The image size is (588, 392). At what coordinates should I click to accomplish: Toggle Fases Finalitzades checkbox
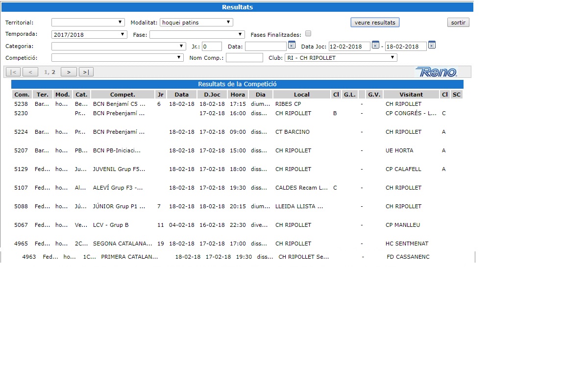[x=308, y=34]
